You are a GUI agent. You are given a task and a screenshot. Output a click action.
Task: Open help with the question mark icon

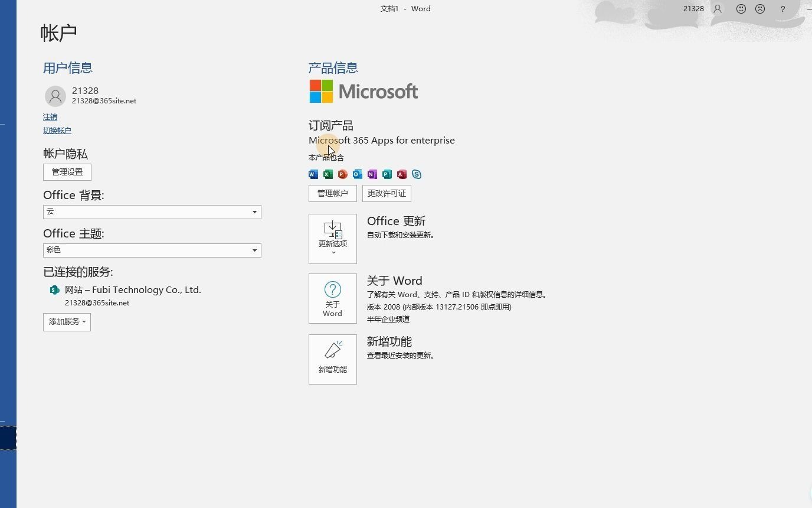[x=783, y=9]
